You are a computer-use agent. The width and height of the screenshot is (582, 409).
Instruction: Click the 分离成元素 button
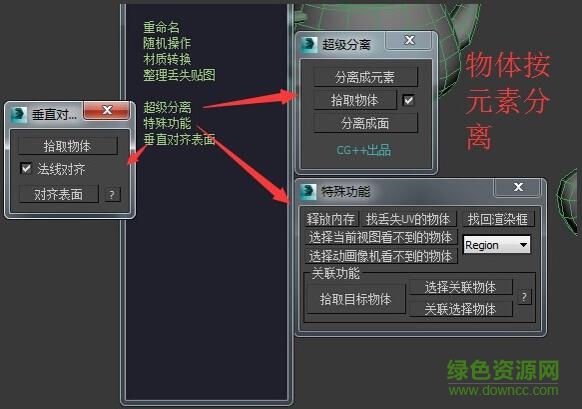[365, 77]
